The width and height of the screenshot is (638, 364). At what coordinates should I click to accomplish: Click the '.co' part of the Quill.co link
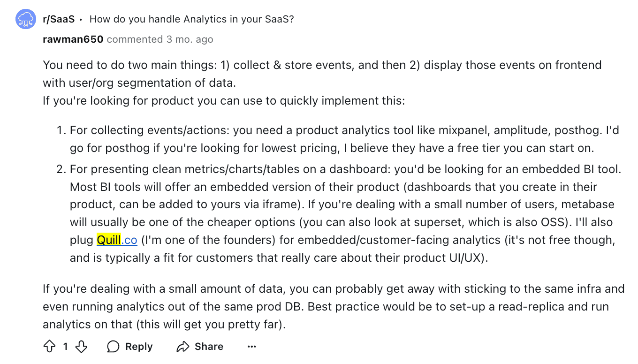coord(129,240)
